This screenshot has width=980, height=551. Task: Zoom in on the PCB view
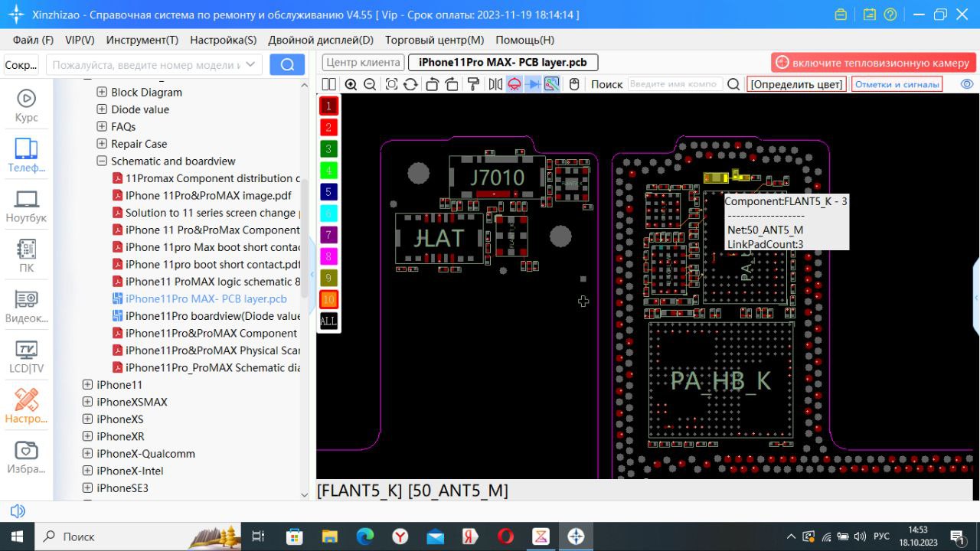(x=351, y=84)
